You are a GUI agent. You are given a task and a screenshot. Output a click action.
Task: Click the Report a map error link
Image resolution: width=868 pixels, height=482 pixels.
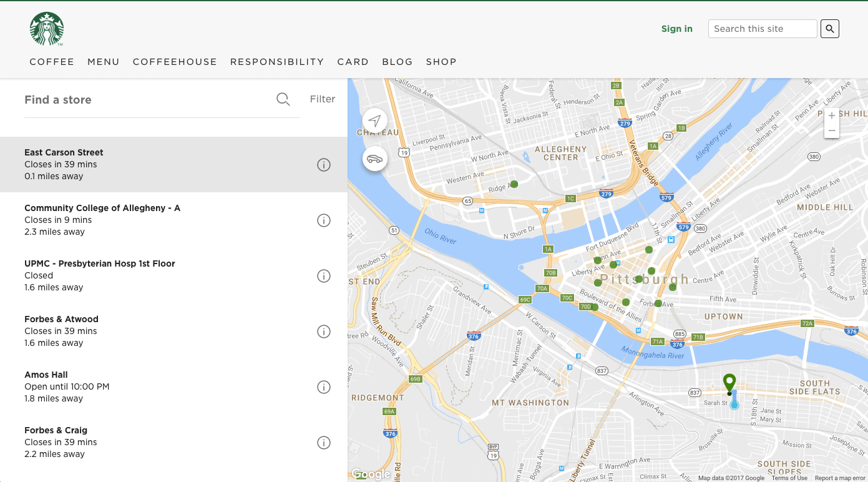(839, 478)
